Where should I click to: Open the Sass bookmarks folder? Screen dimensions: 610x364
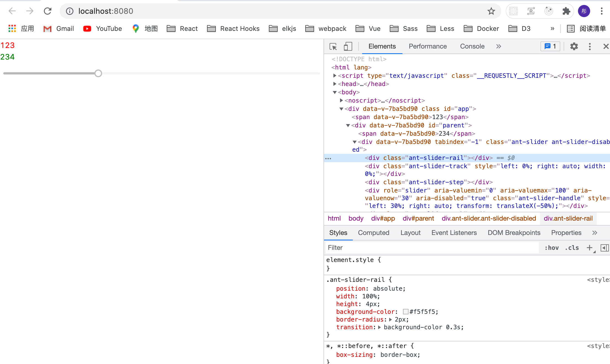tap(404, 28)
